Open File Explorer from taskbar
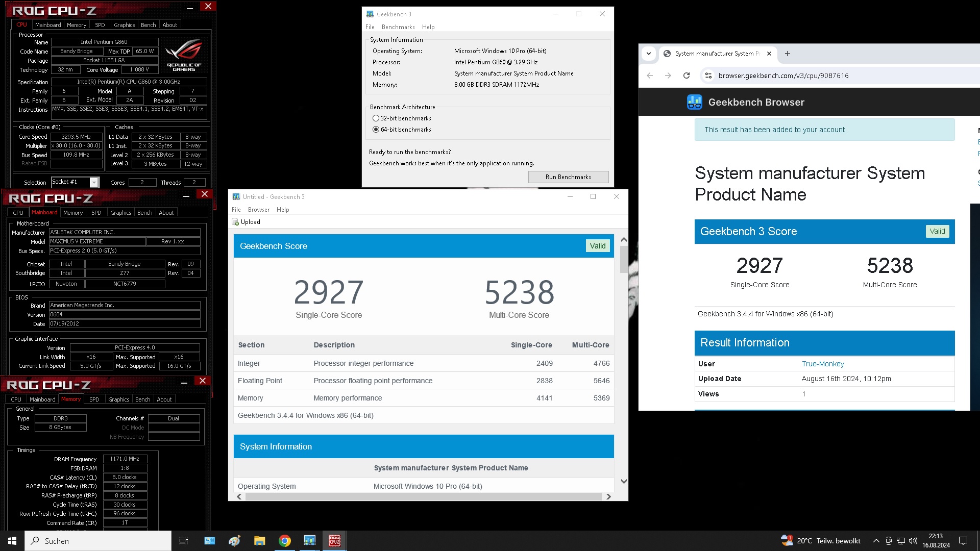Viewport: 980px width, 551px height. [x=260, y=541]
